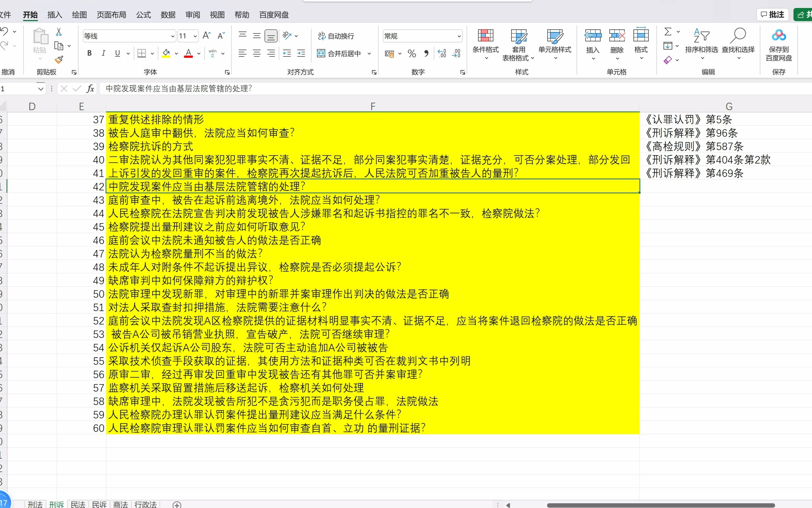Open 排序和筛选 sort and filter

(701, 44)
